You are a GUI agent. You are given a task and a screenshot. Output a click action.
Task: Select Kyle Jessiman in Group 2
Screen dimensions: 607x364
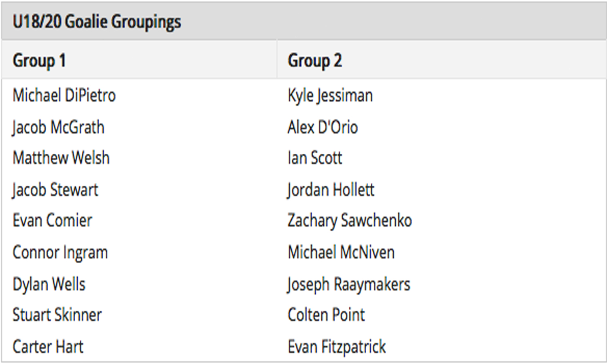(x=330, y=95)
